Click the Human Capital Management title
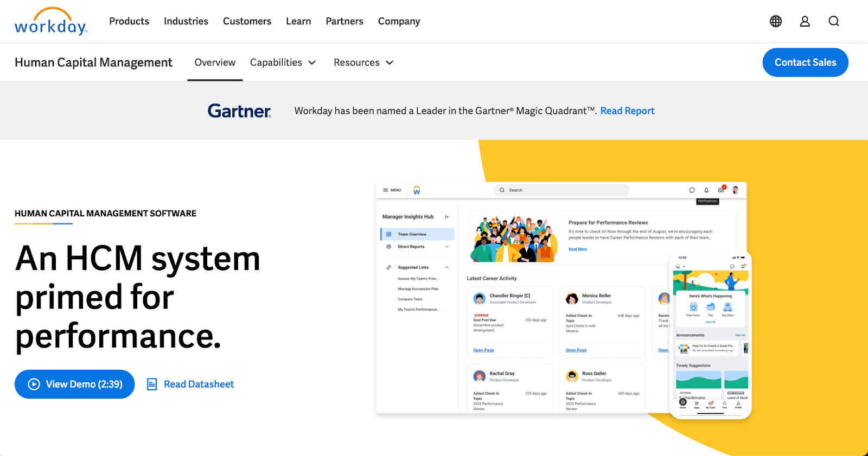 [93, 62]
